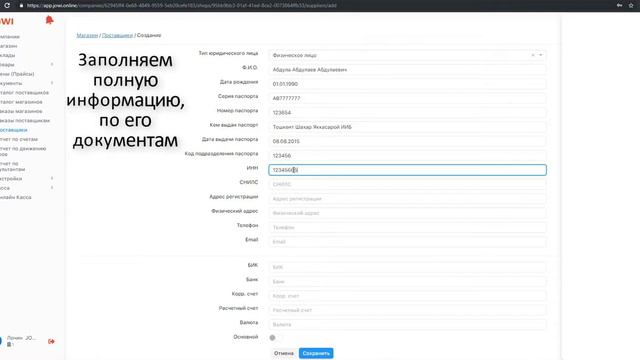Open Тип юридического лица dropdown arrow
Screen dimensions: 640x360
coord(540,55)
